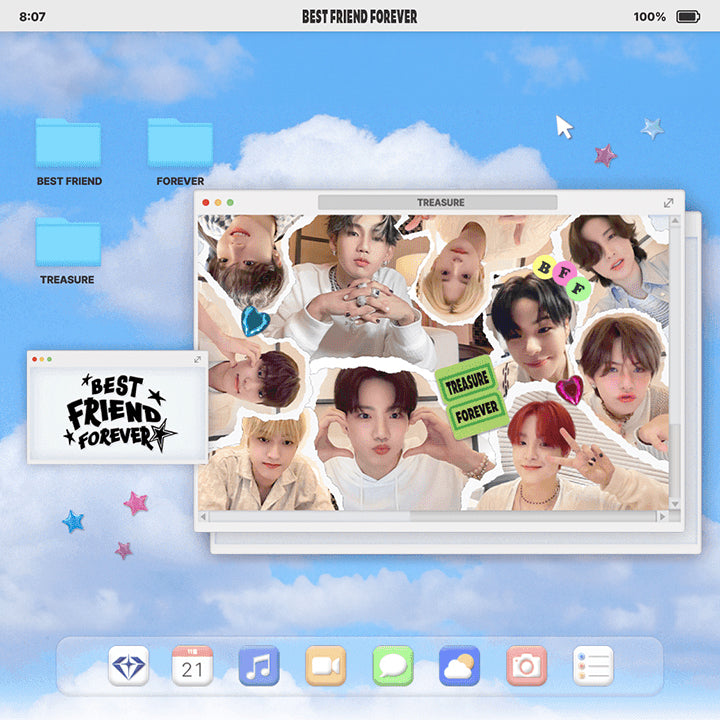Open the weather cloud app in dock

pos(459,665)
